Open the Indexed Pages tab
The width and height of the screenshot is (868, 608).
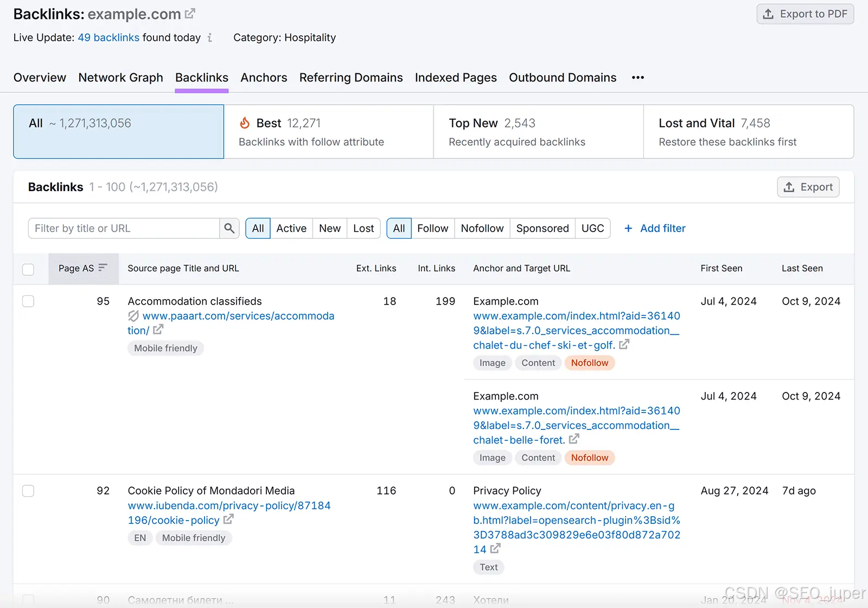[456, 78]
